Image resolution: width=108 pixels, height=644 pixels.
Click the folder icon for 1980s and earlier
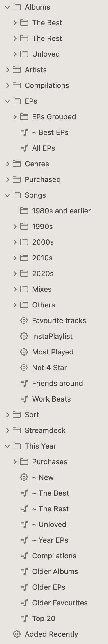[24, 211]
